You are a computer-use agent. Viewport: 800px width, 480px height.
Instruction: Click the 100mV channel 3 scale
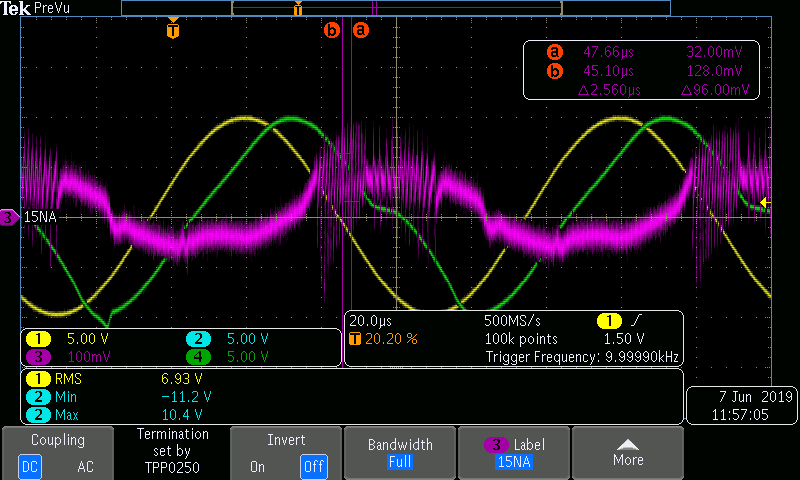click(89, 357)
